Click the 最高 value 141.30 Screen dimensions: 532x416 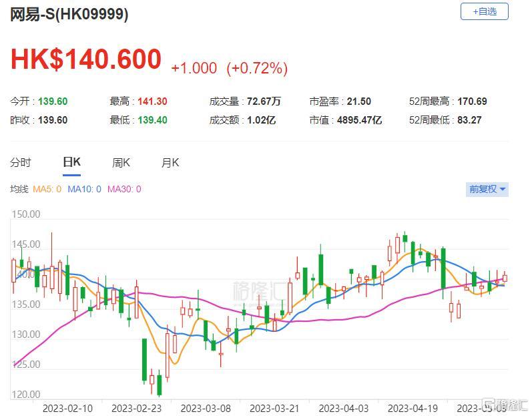click(152, 101)
